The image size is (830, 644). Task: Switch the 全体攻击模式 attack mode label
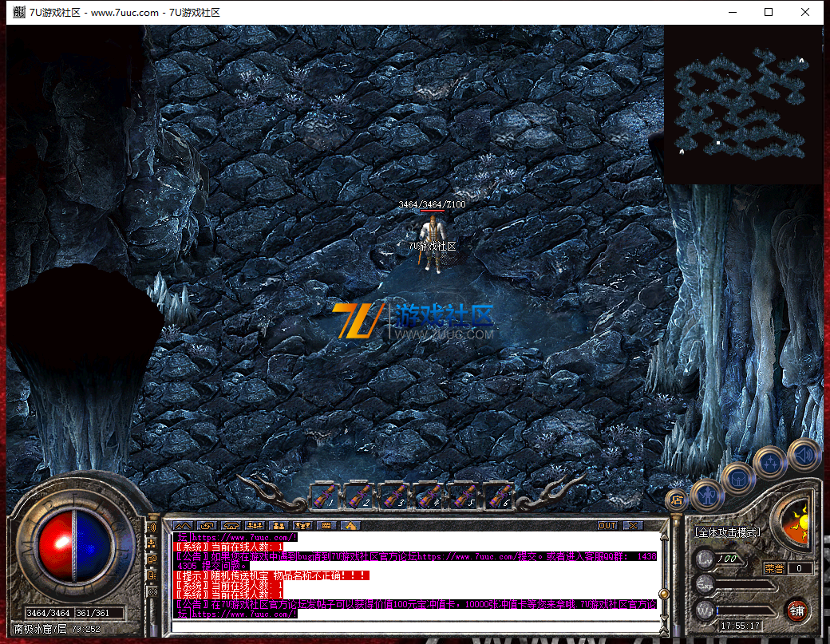728,532
